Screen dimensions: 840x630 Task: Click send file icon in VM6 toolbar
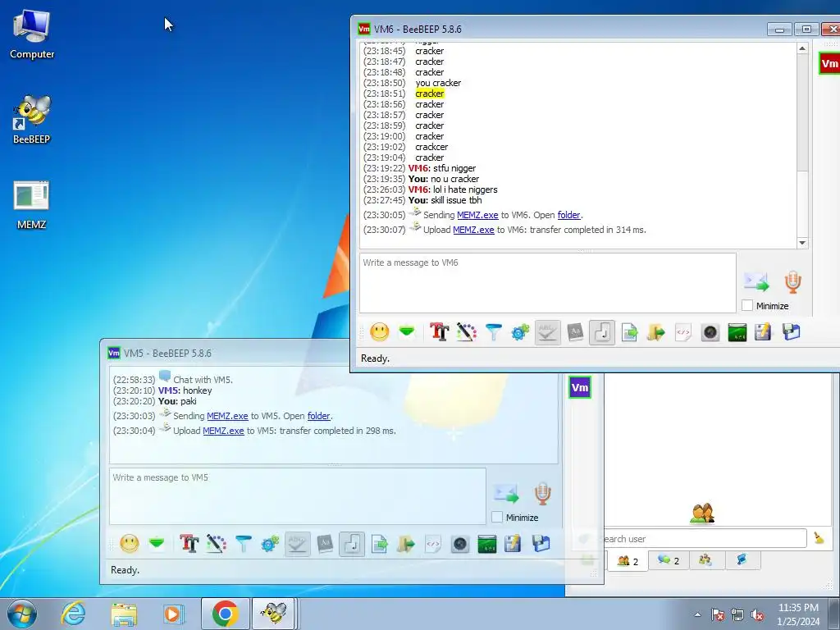click(x=629, y=333)
